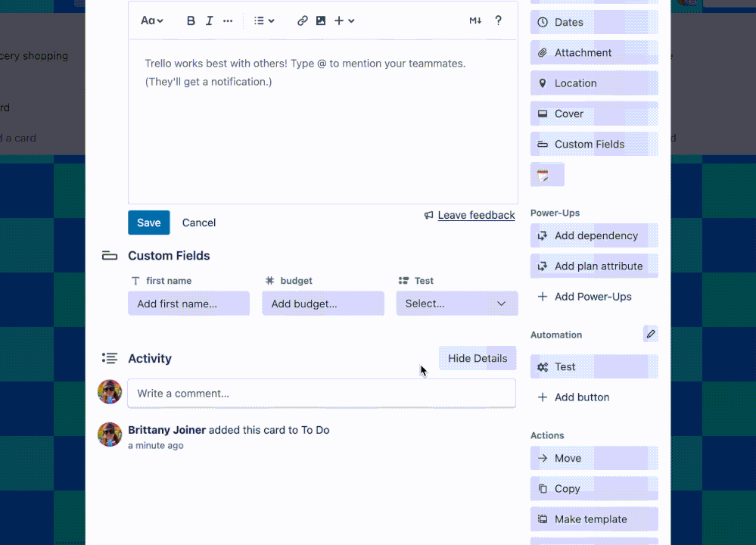The height and width of the screenshot is (545, 756).
Task: Toggle bold formatting in the editor toolbar
Action: (x=191, y=20)
